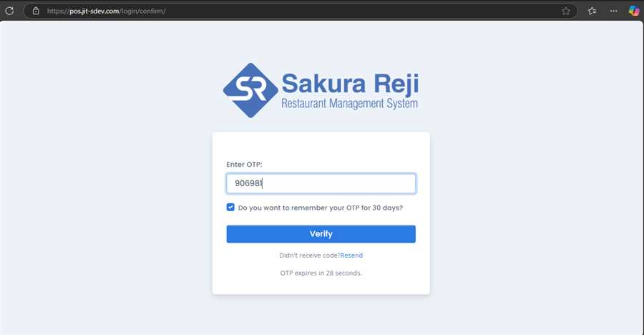Launch Copilot from the browser toolbar
644x335 pixels.
coord(634,11)
